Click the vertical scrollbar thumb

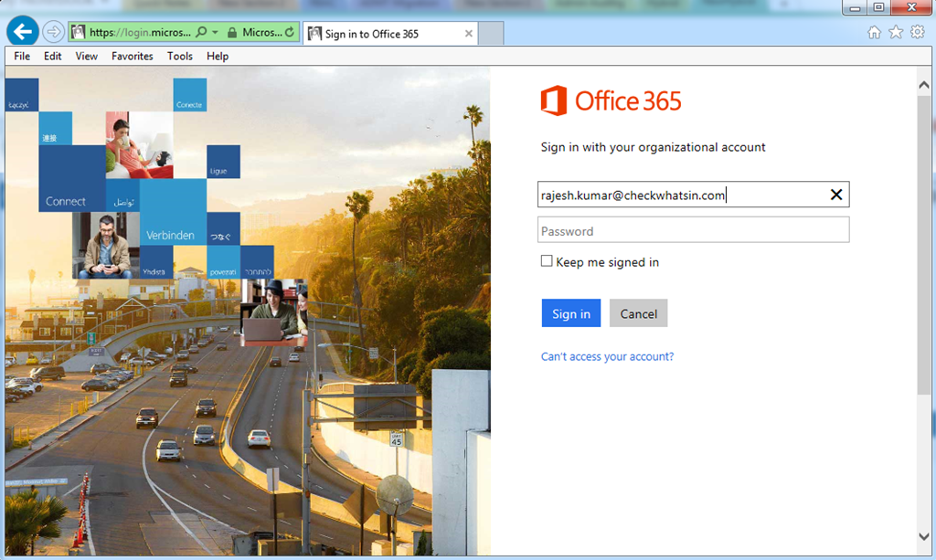pyautogui.click(x=924, y=245)
